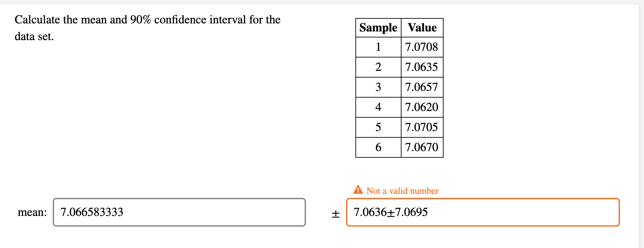Screen dimensions: 644x248
Task: Click sample number 1 in the table
Action: click(378, 47)
